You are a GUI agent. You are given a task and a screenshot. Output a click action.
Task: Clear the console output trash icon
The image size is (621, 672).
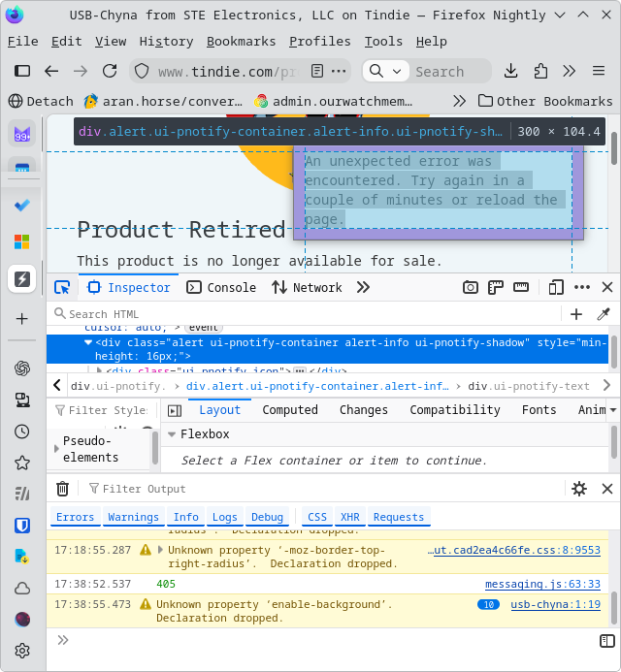tap(63, 489)
